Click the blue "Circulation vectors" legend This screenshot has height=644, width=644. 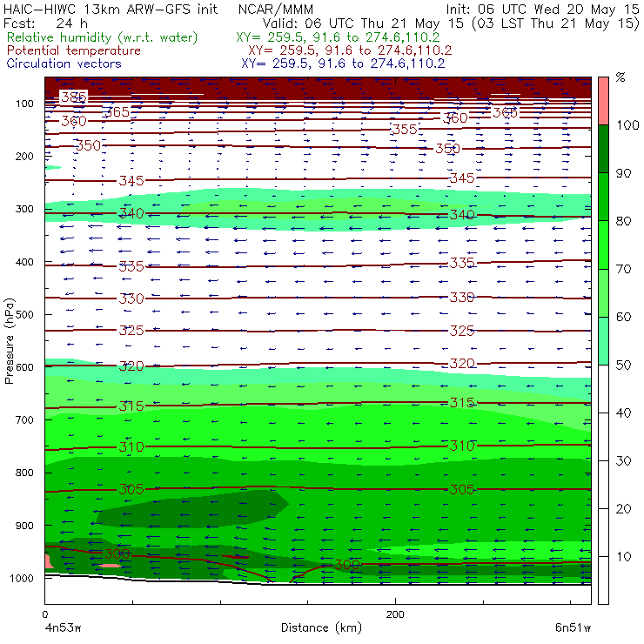click(64, 64)
